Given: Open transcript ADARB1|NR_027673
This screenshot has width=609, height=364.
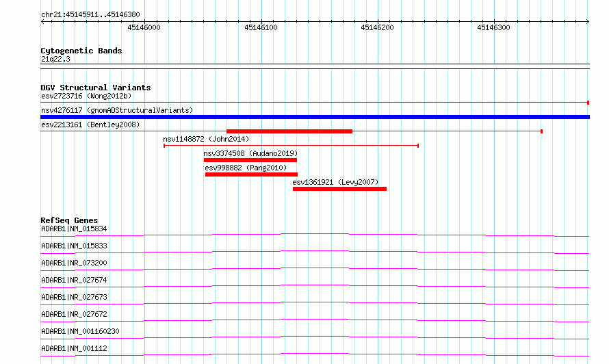Looking at the screenshot, I should [x=74, y=297].
